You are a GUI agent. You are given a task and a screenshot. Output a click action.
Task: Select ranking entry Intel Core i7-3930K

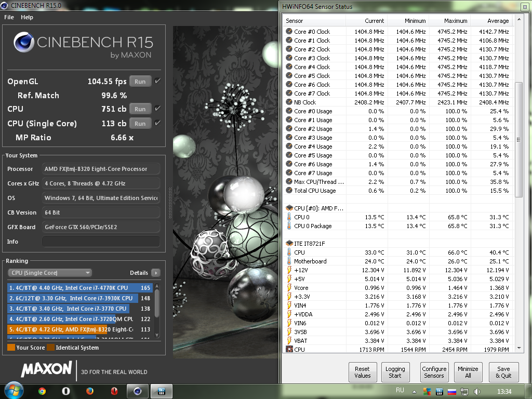[x=79, y=298]
